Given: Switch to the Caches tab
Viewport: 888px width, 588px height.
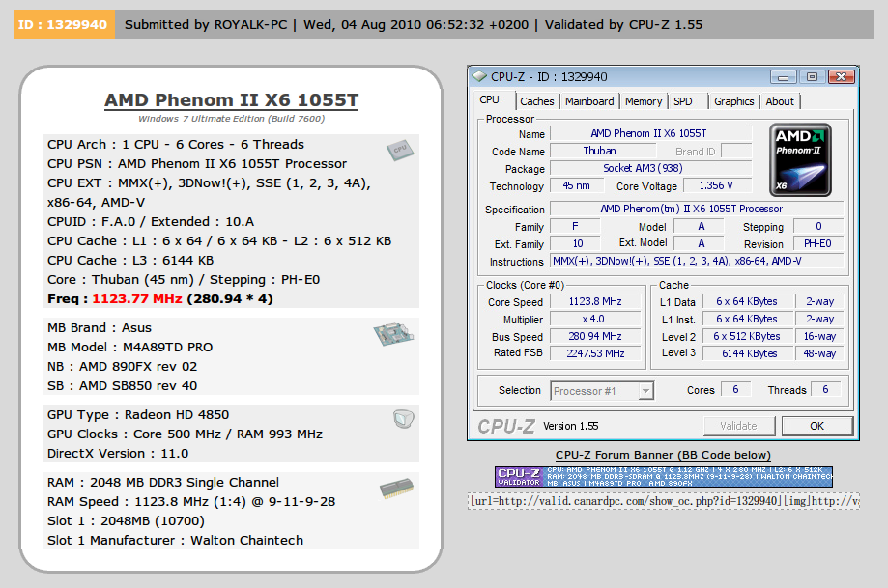Looking at the screenshot, I should click(x=537, y=101).
